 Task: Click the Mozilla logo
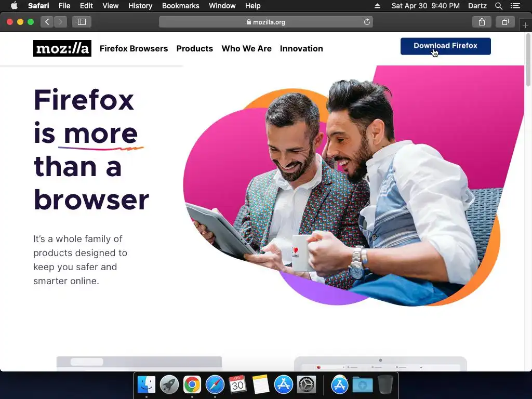(x=62, y=48)
